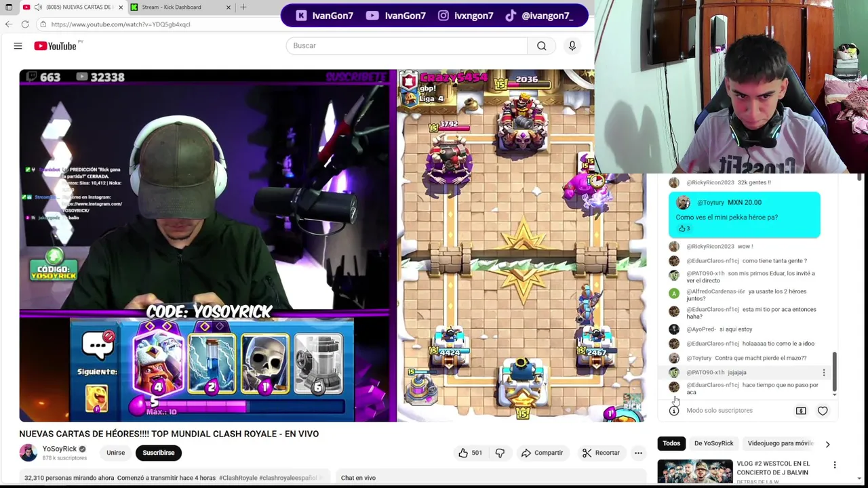868x488 pixels.
Task: Start voice search with the microphone icon
Action: coord(572,45)
